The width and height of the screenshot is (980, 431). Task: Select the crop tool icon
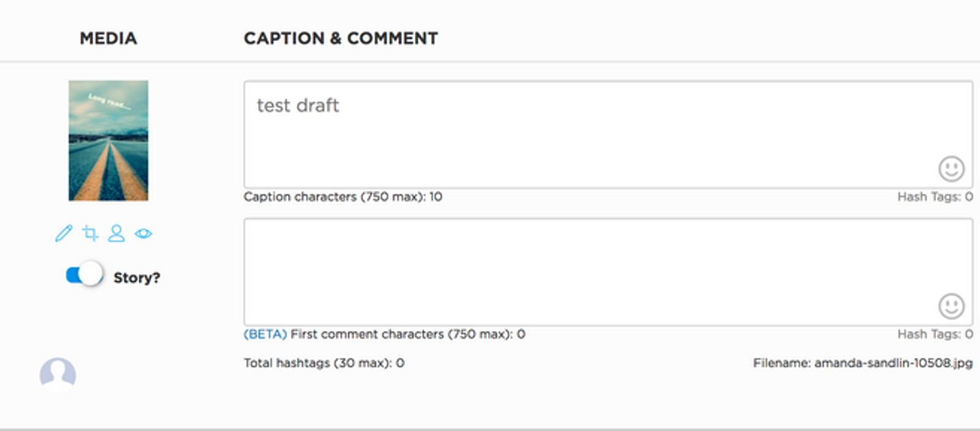pos(91,233)
